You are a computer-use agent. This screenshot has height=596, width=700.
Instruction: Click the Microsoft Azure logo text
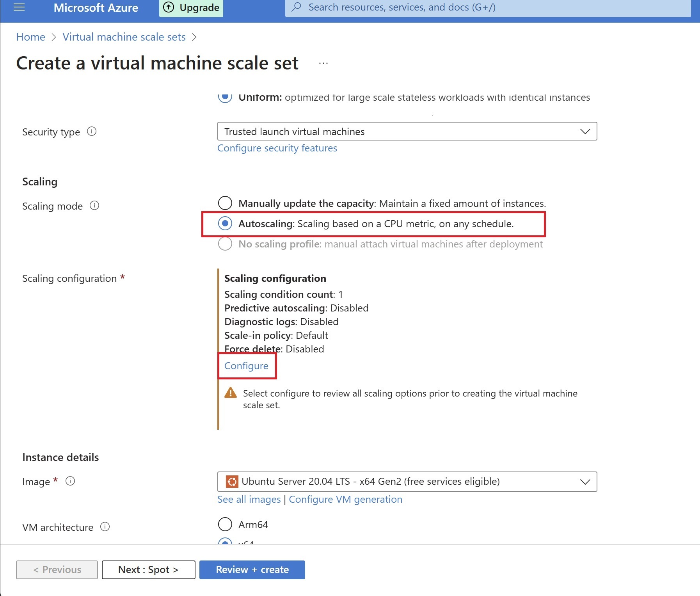click(96, 8)
